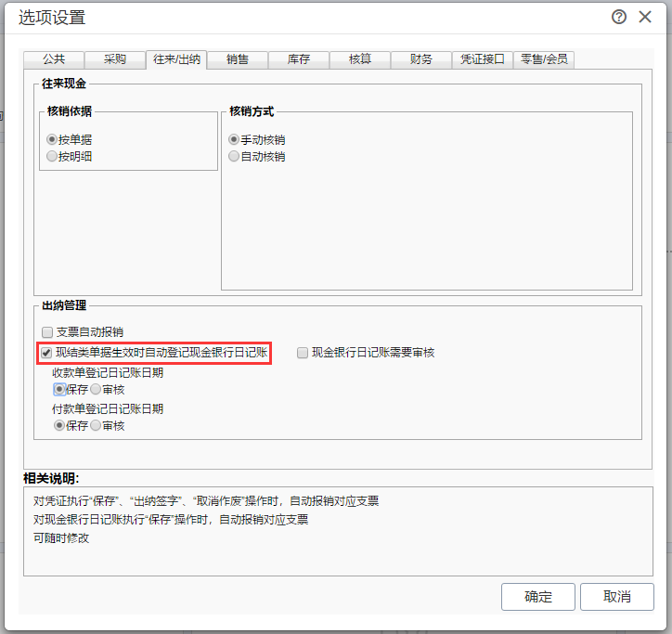This screenshot has height=634, width=672.
Task: Select 保存 under 付款单登记日记账日期
Action: coord(59,425)
